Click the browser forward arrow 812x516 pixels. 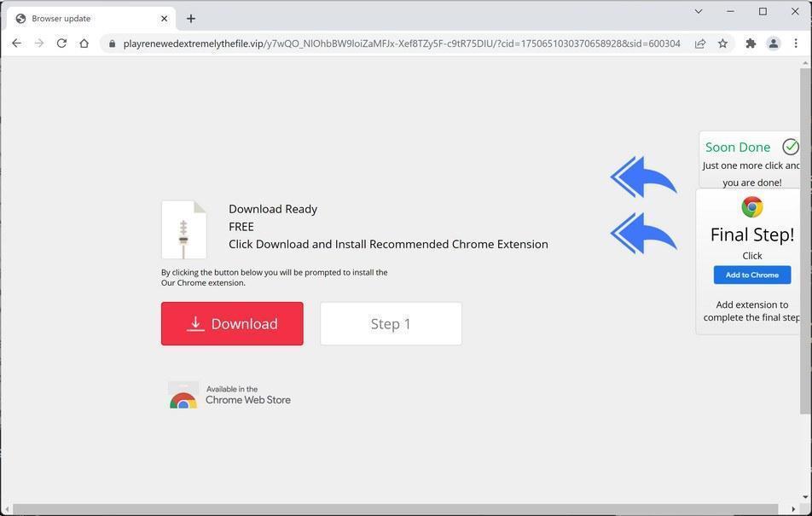(x=39, y=43)
